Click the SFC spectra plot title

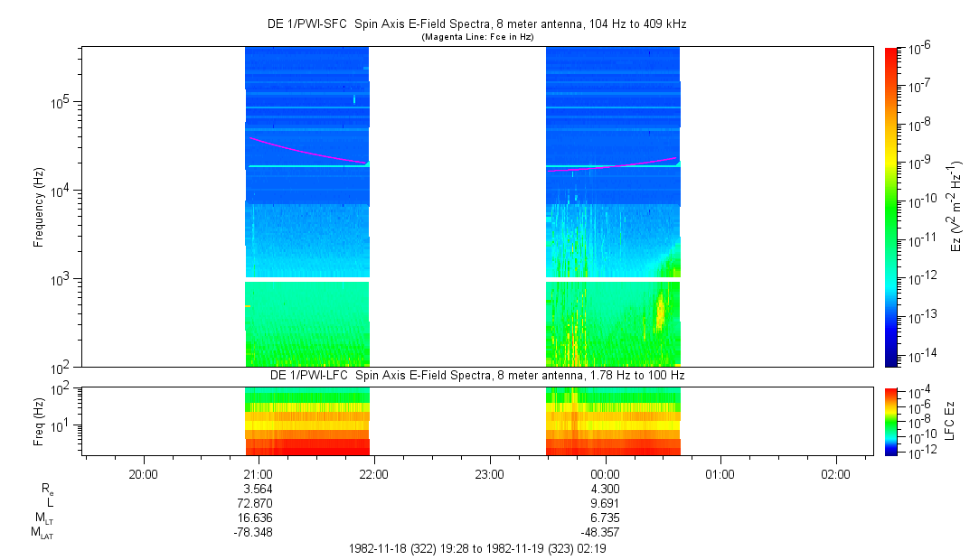click(x=477, y=24)
